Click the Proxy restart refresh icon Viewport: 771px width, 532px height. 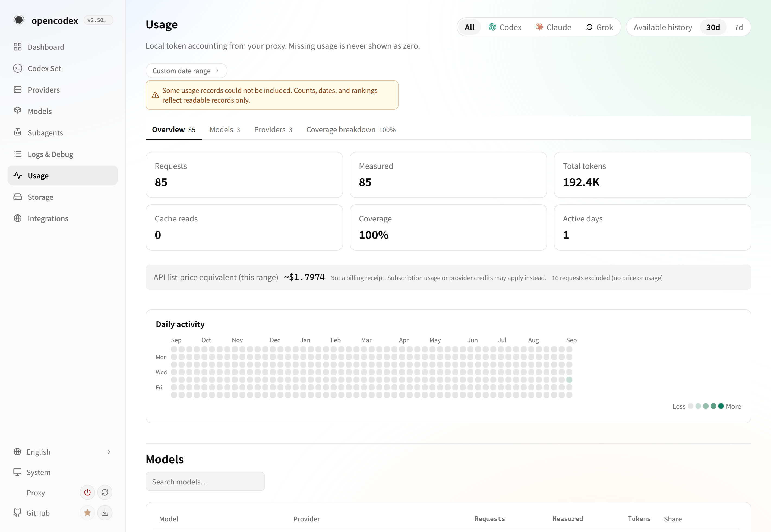(105, 492)
